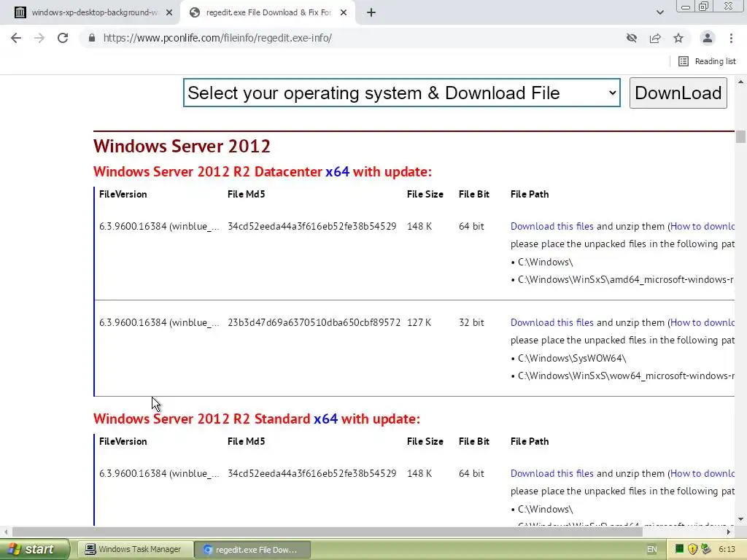Select the regedit.exe File Download tab

point(267,13)
